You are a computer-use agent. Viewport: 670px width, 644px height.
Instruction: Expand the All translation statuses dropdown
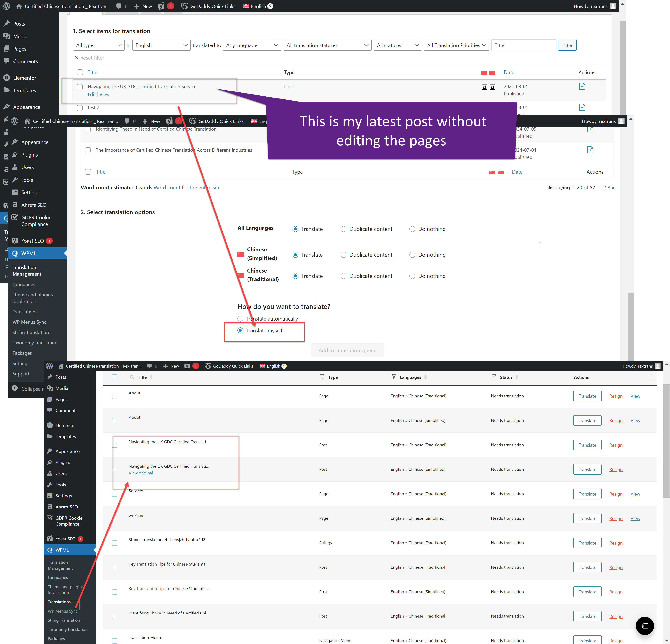tap(327, 45)
